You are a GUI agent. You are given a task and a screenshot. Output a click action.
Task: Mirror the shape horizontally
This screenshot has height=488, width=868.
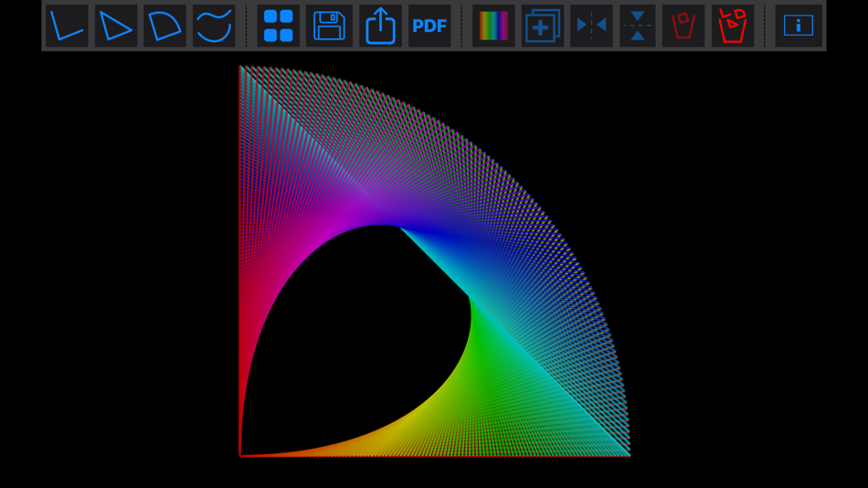pos(591,26)
